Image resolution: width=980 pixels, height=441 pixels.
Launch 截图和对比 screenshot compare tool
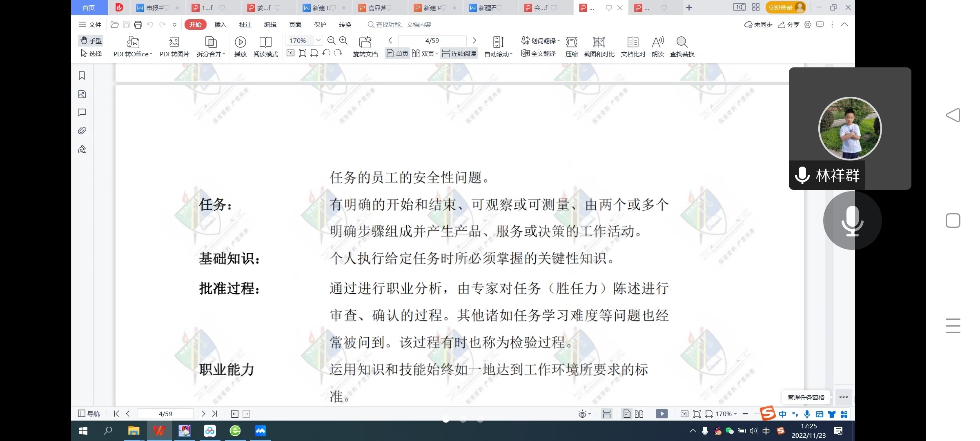[599, 46]
